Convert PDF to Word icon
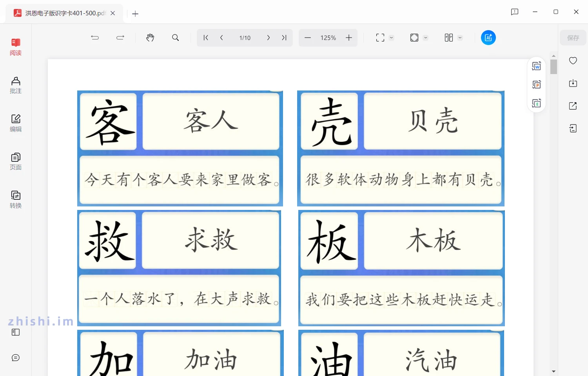 pos(537,66)
